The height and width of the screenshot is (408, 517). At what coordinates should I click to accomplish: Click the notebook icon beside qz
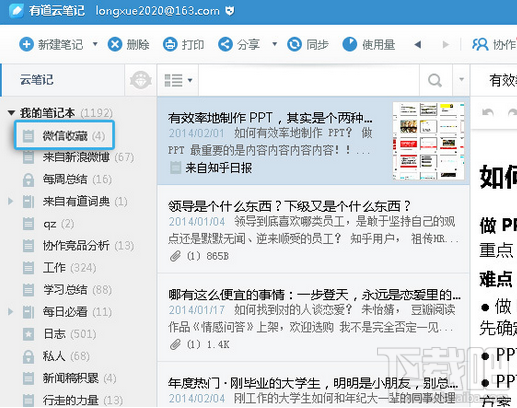click(x=28, y=224)
